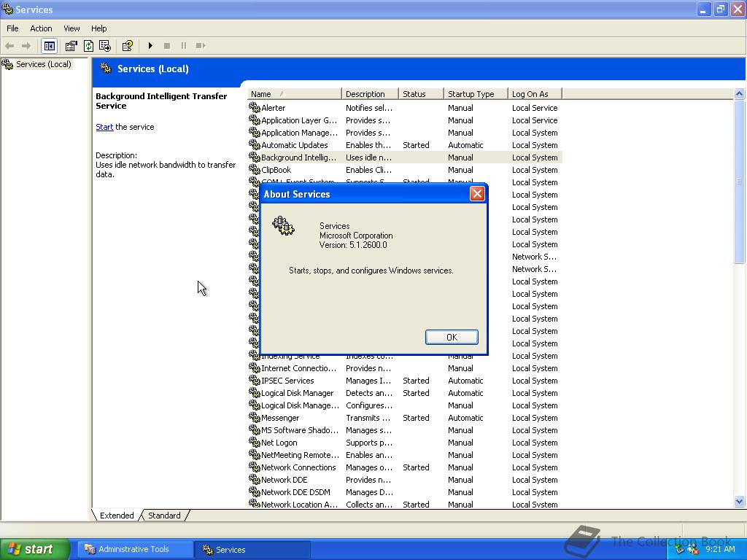
Task: Select Services (Local) in console tree
Action: pos(43,64)
